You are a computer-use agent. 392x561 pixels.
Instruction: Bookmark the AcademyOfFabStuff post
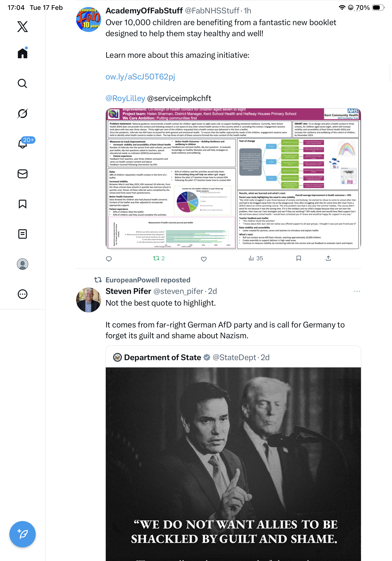click(298, 258)
